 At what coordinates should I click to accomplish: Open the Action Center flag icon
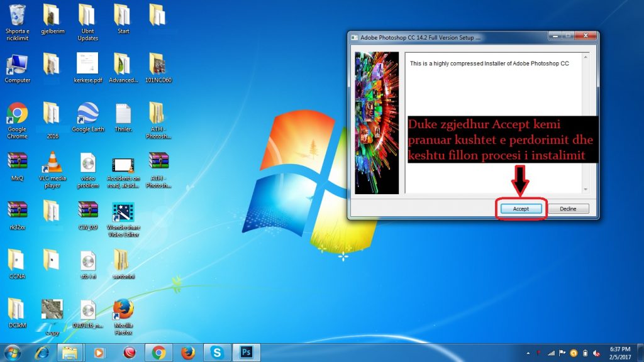tap(562, 353)
